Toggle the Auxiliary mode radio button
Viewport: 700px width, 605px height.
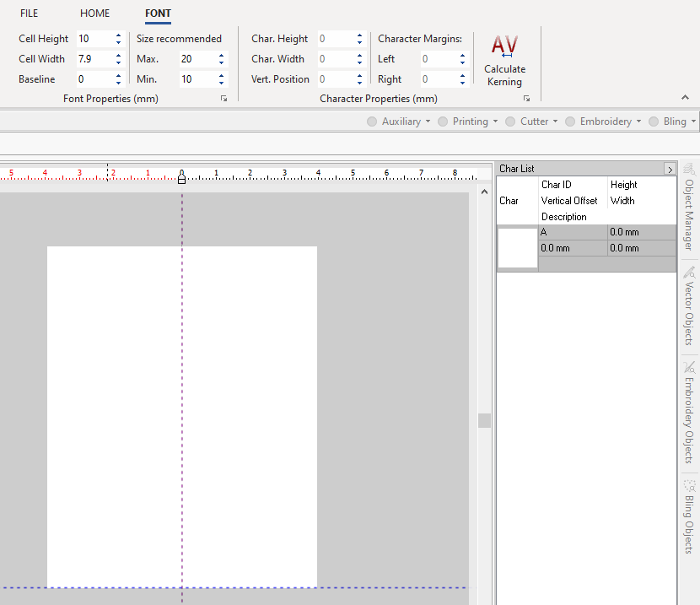(x=372, y=122)
